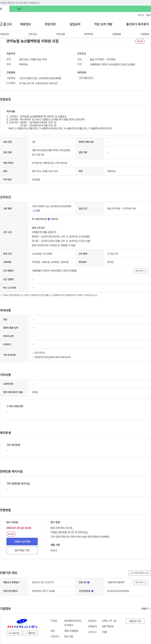
Task: Click the 고용24 입사지원 button
Action: tap(22, 542)
